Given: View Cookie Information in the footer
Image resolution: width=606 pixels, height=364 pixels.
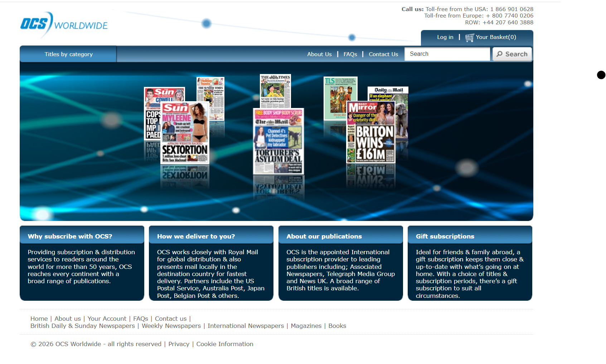Looking at the screenshot, I should click(224, 344).
